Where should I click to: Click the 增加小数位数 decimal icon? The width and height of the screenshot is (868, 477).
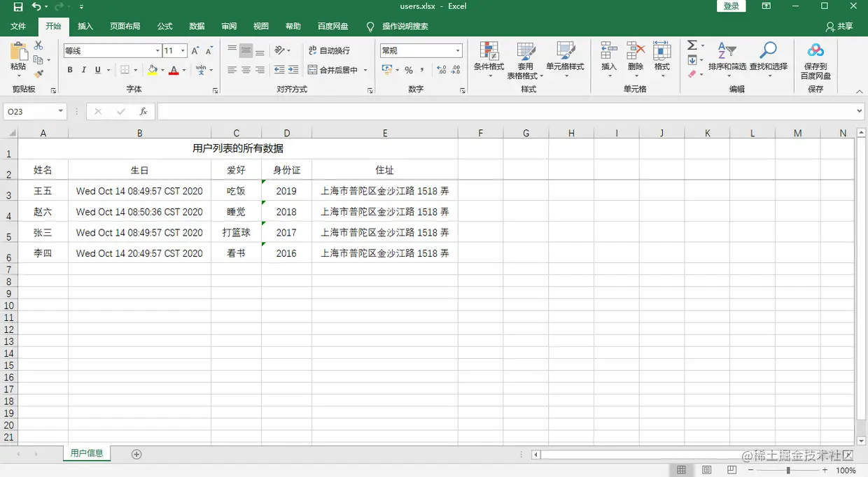point(441,70)
